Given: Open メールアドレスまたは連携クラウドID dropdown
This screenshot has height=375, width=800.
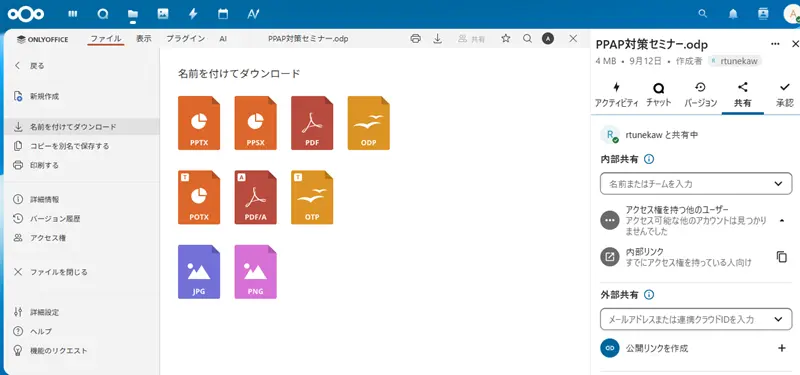Looking at the screenshot, I should tap(696, 319).
